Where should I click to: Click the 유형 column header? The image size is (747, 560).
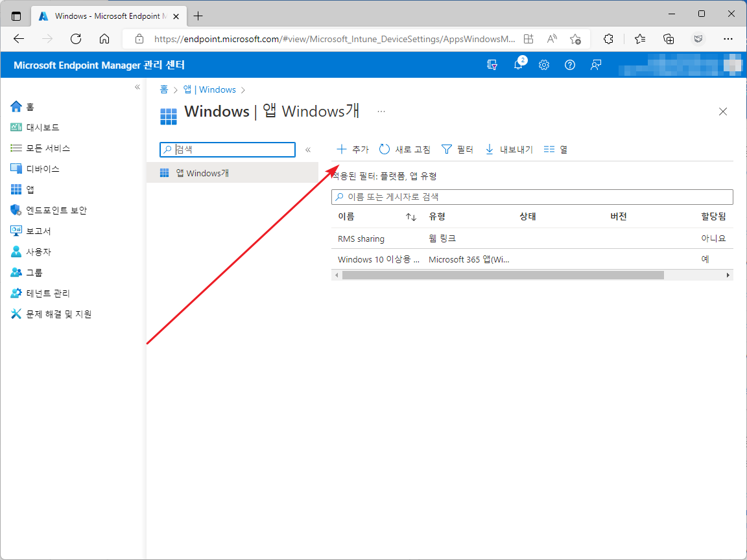pyautogui.click(x=437, y=216)
